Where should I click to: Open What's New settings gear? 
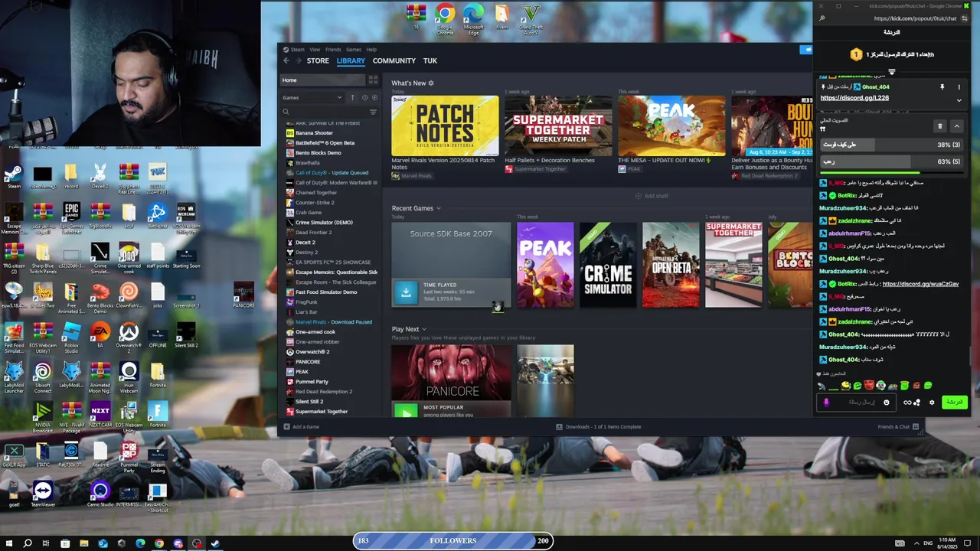(x=431, y=83)
